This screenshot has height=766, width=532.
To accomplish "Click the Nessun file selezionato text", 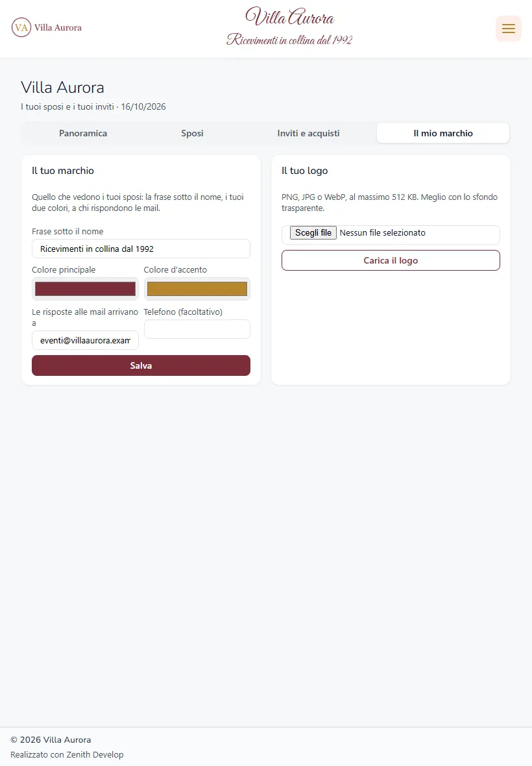I will [x=383, y=233].
